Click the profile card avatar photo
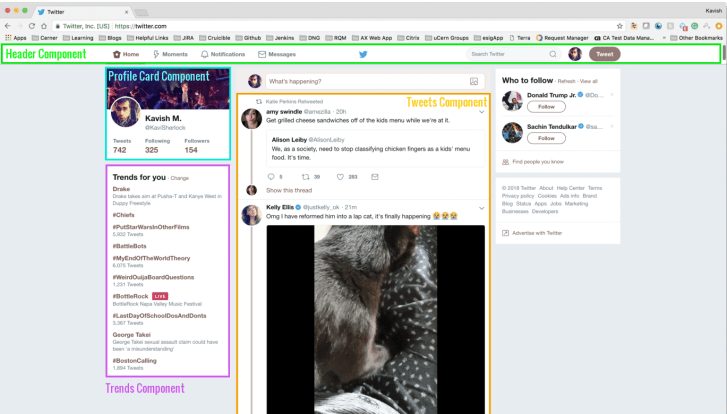Screen dimensions: 727x414 (x=126, y=112)
